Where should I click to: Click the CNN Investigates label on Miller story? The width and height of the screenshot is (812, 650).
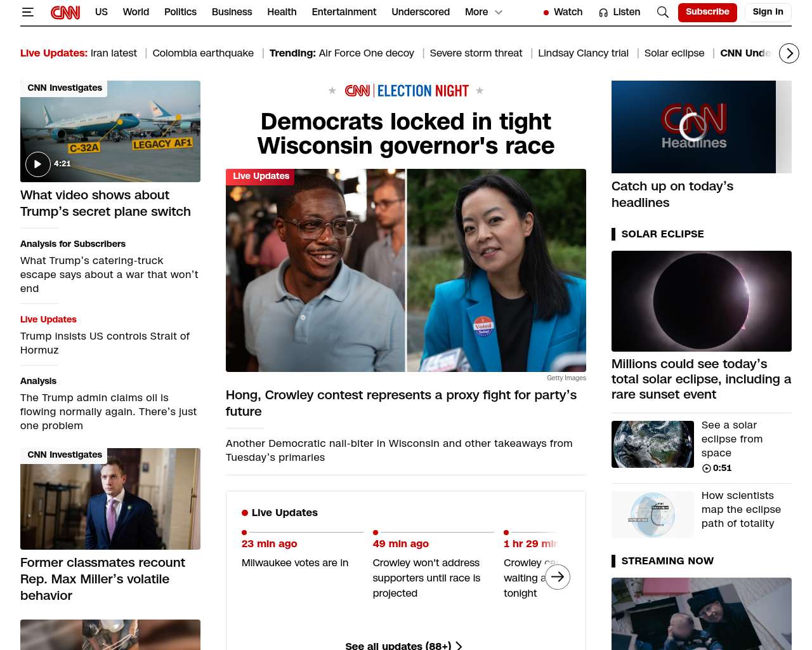coord(64,455)
